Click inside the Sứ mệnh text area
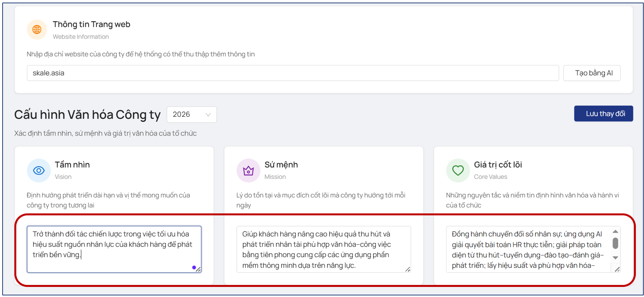This screenshot has width=644, height=297. [324, 249]
